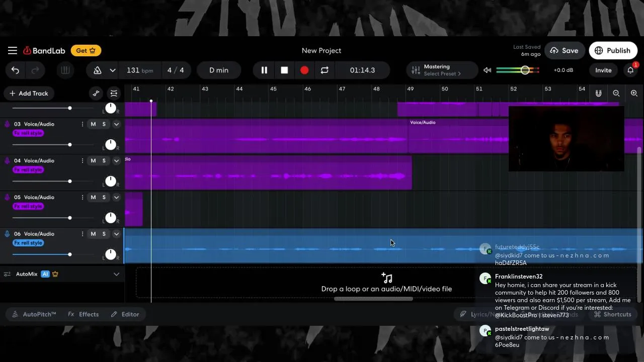
Task: Toggle loop cycle mode
Action: point(325,70)
